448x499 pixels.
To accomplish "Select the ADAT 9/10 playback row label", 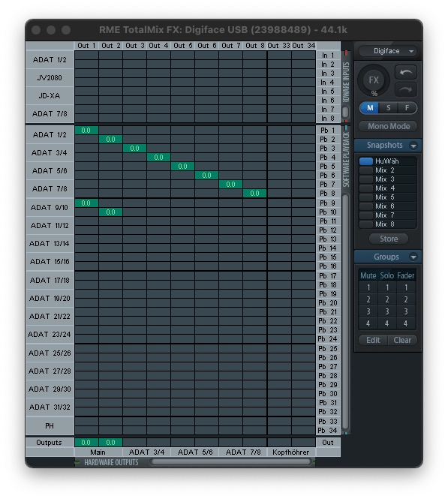I will [x=50, y=208].
